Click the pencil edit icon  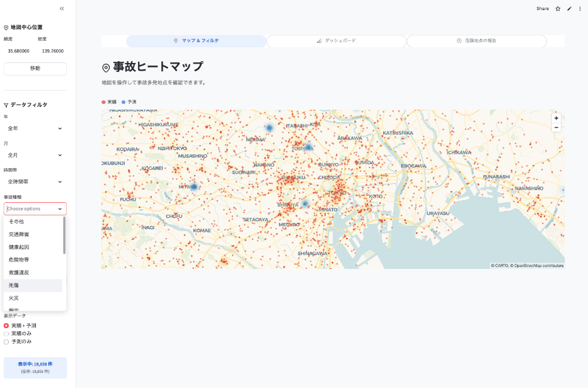point(569,9)
